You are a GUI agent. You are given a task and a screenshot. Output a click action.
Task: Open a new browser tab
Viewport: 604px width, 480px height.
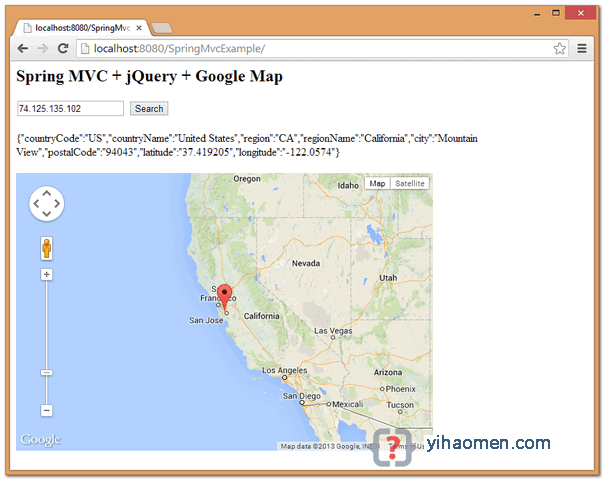pyautogui.click(x=162, y=28)
